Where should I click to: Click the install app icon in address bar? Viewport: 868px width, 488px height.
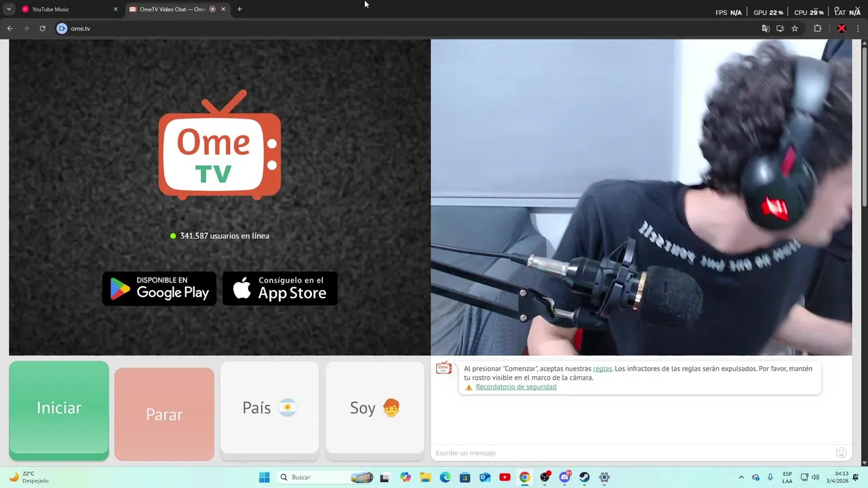(x=781, y=28)
